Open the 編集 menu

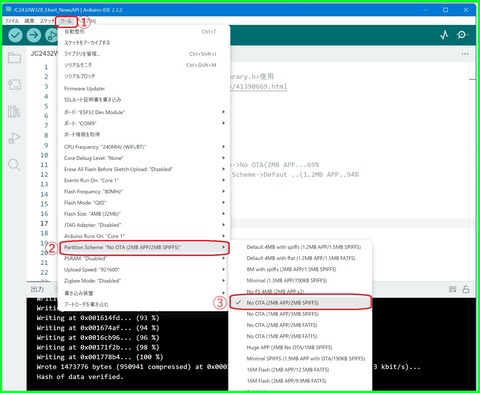(29, 21)
